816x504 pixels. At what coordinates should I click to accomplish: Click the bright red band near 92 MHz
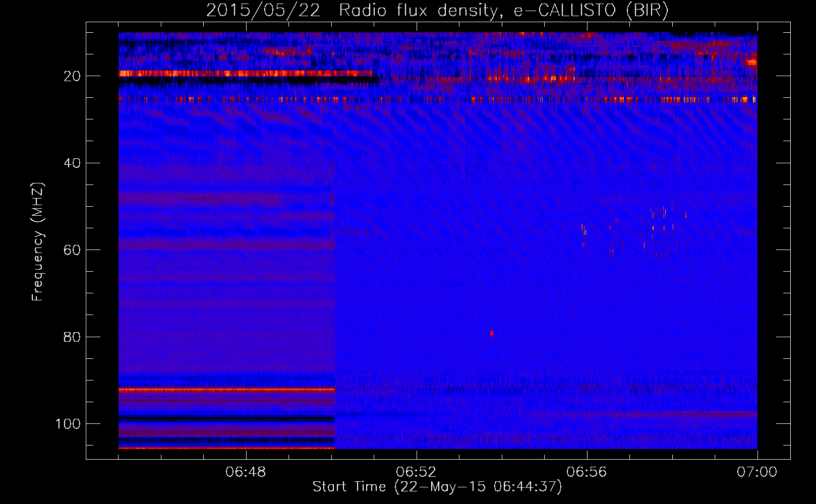point(226,390)
